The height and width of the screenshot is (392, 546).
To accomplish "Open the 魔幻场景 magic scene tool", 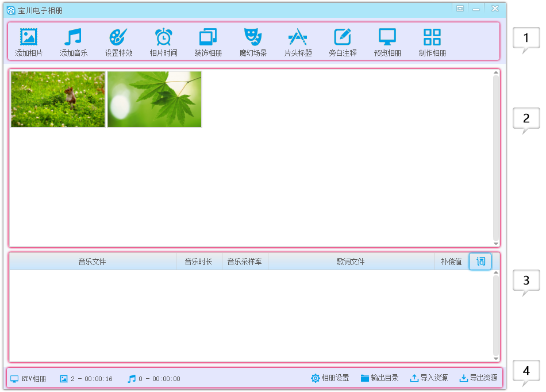I will pyautogui.click(x=253, y=42).
